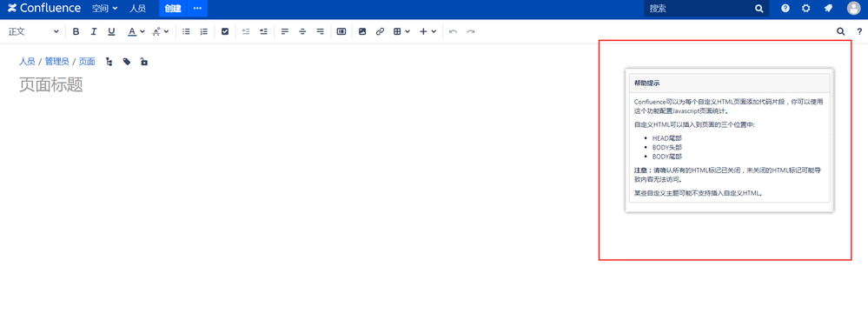The image size is (868, 314).
Task: Open the 正文 paragraph style dropdown
Action: tap(33, 31)
